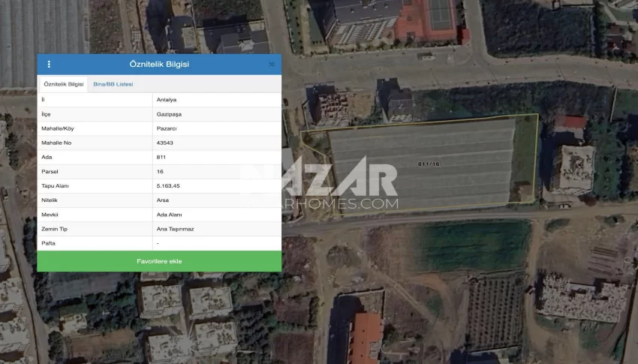Click the Zemin Tip value Ana Taşınmaz
Screen dimensions: 638x364
pos(175,229)
